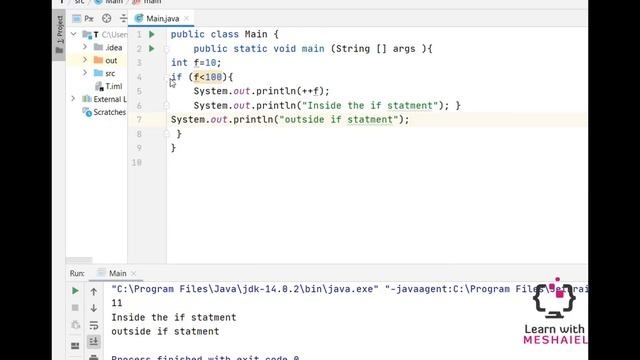This screenshot has width=640, height=360.
Task: Expand the src folder
Action: click(85, 73)
